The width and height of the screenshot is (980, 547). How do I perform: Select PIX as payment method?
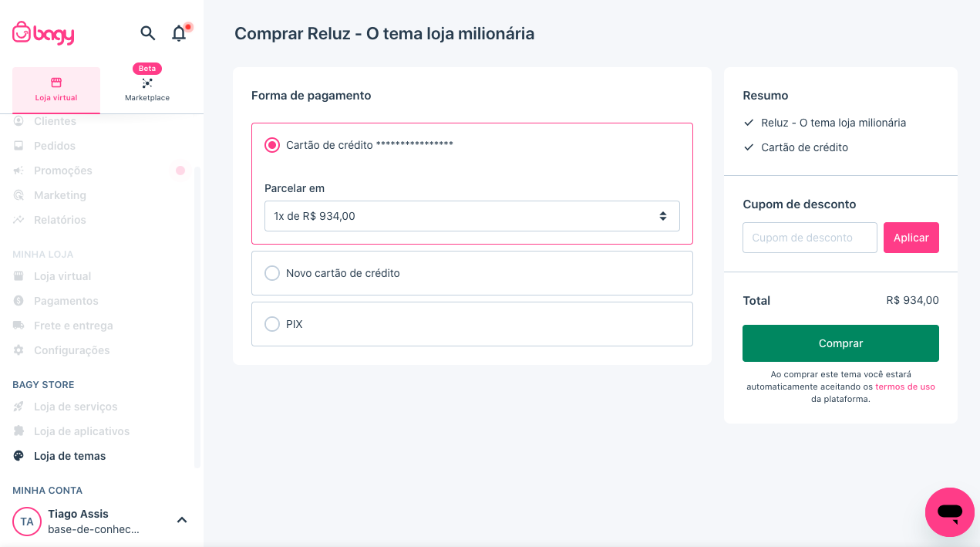[x=271, y=324]
